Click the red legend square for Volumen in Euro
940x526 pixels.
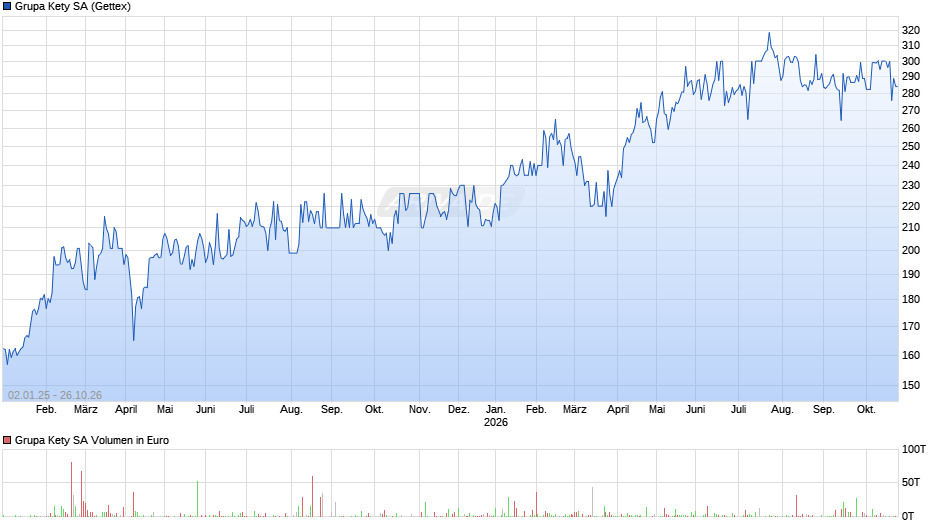(x=7, y=440)
